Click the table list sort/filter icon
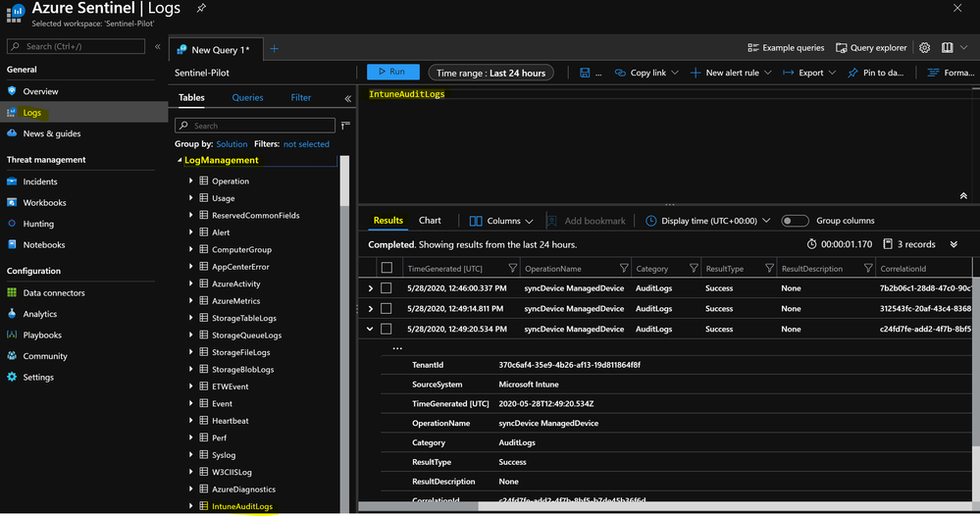Image resolution: width=980 pixels, height=516 pixels. 345,126
